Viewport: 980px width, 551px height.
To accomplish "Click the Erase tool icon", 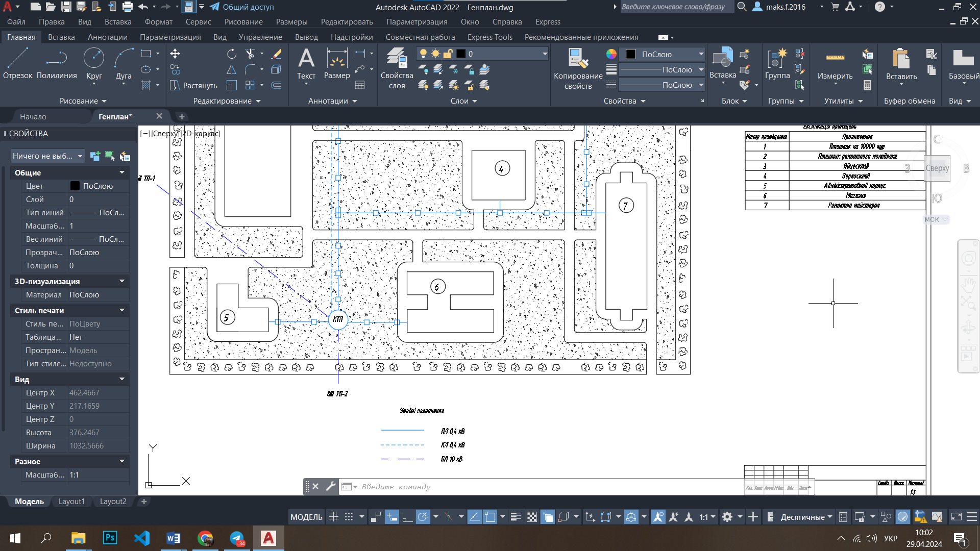I will [x=277, y=54].
